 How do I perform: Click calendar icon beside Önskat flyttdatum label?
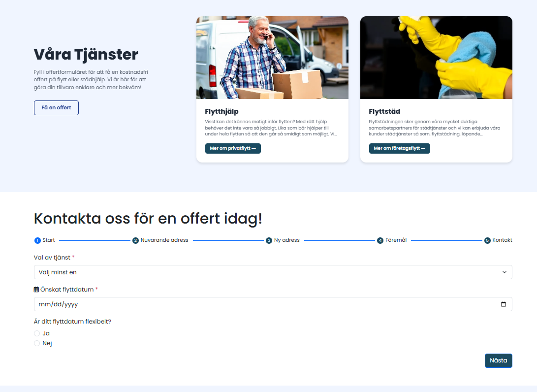pos(36,290)
